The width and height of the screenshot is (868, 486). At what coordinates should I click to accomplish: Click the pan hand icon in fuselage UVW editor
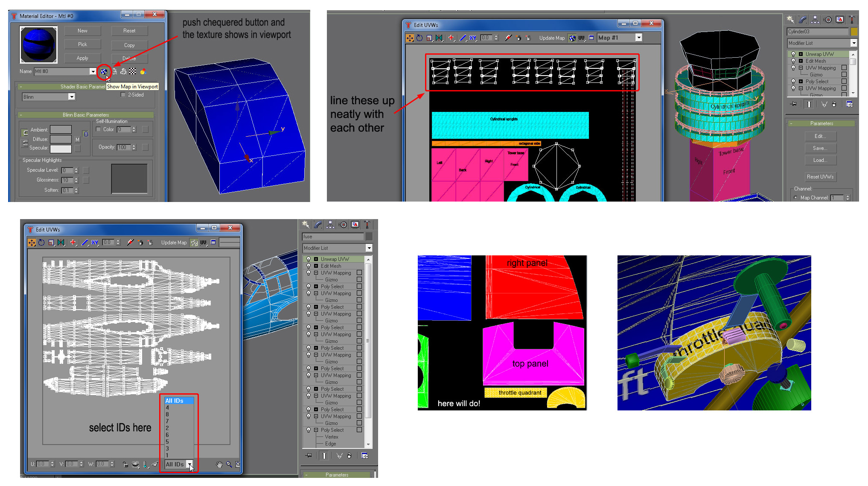[x=219, y=464]
